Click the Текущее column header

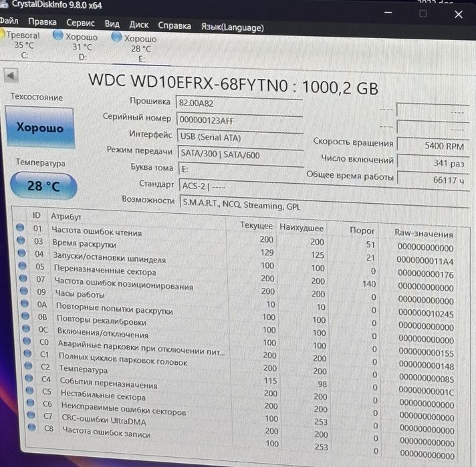coord(257,225)
